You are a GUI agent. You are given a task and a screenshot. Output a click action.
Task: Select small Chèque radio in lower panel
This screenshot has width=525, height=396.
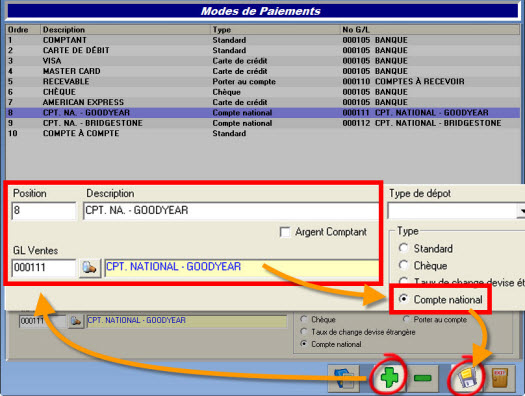click(x=304, y=319)
